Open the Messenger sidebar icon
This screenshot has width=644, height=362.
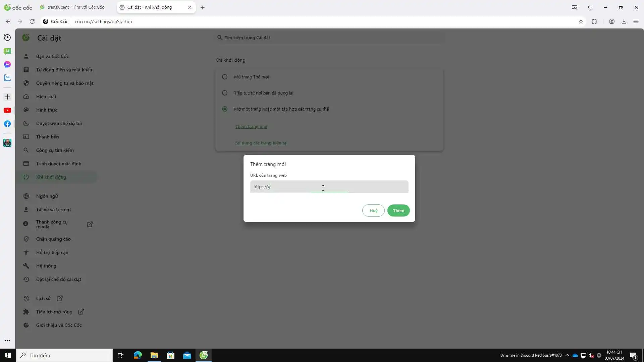tap(7, 64)
